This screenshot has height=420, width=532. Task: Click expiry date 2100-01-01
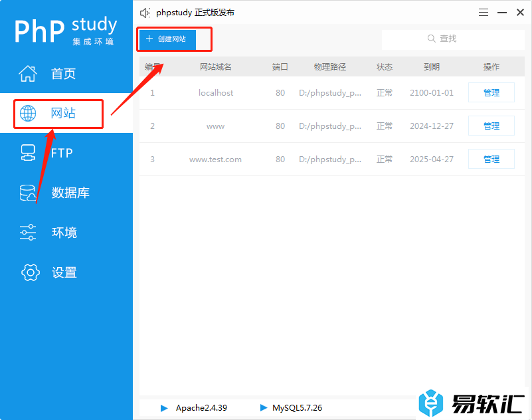pyautogui.click(x=432, y=92)
